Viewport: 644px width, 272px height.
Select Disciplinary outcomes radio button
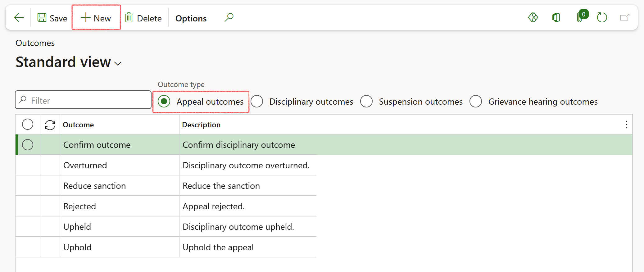click(x=257, y=102)
